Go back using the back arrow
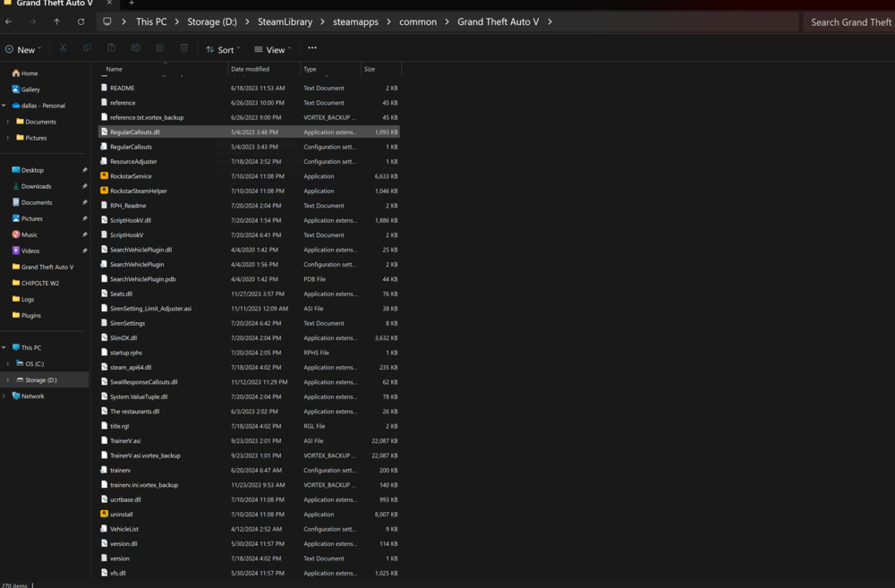This screenshot has height=588, width=895. coord(10,21)
